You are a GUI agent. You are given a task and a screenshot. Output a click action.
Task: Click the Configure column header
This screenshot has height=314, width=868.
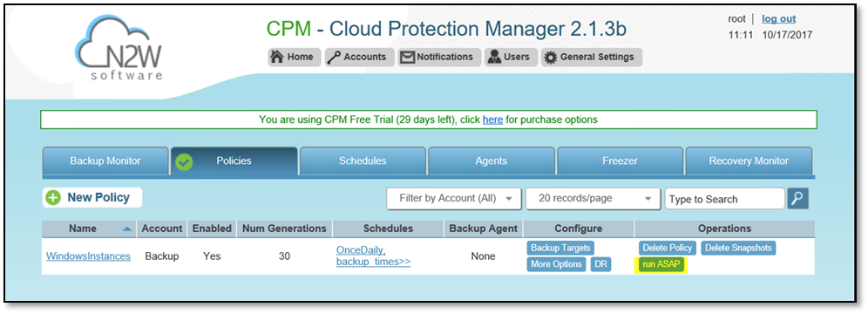578,229
